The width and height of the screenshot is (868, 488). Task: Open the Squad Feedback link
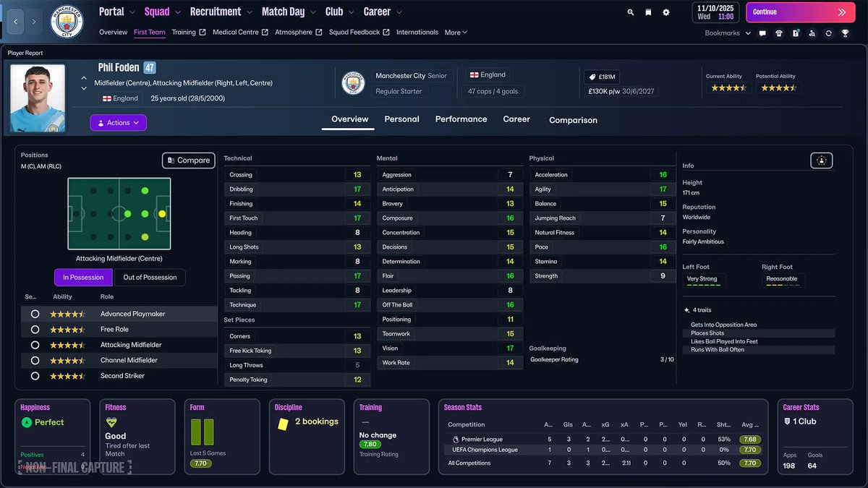click(359, 33)
